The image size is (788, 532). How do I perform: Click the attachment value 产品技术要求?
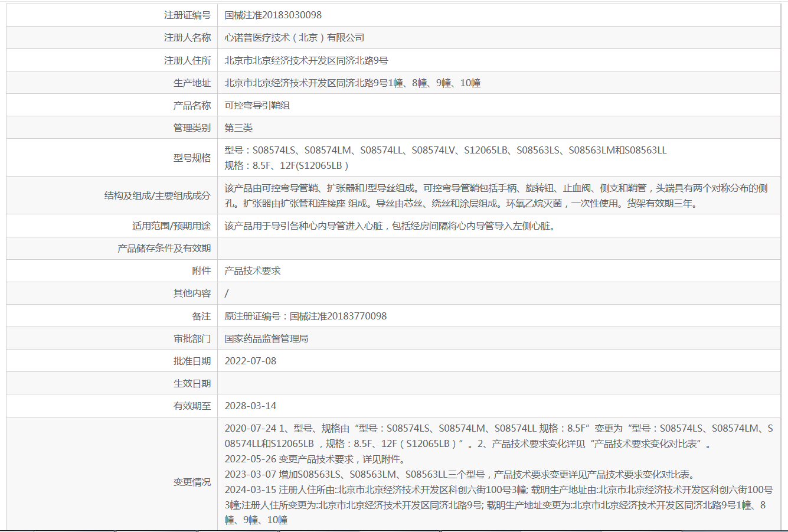pyautogui.click(x=253, y=270)
